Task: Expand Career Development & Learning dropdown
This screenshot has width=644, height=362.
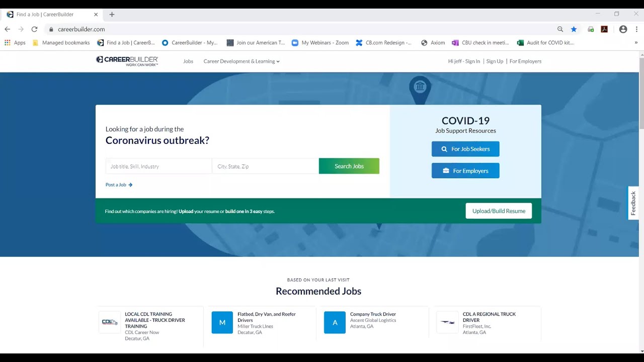Action: click(x=242, y=61)
